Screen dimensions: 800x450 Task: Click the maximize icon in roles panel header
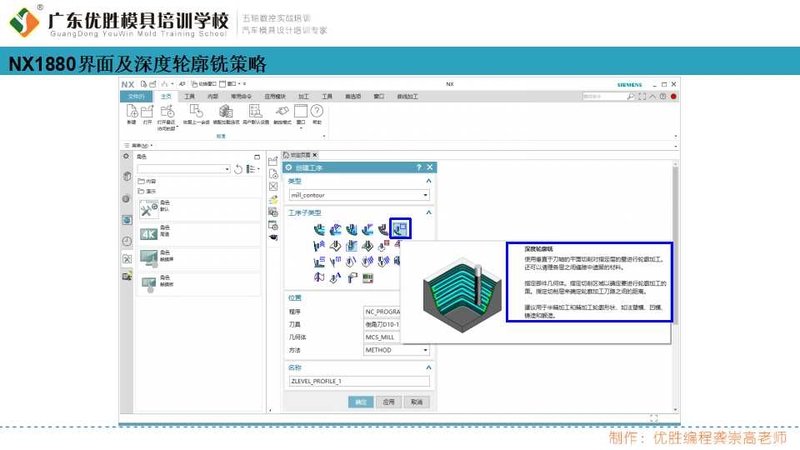(257, 157)
